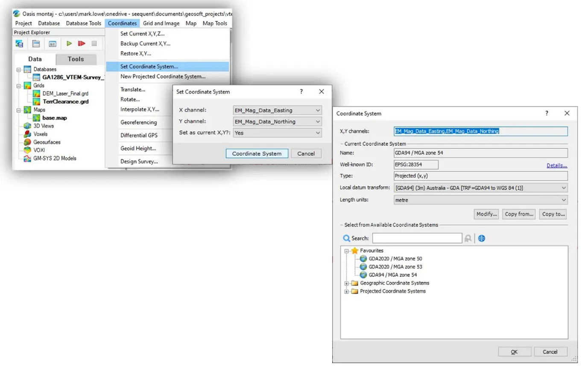This screenshot has height=369, width=588.
Task: Open the Grid and Image menu
Action: 161,23
